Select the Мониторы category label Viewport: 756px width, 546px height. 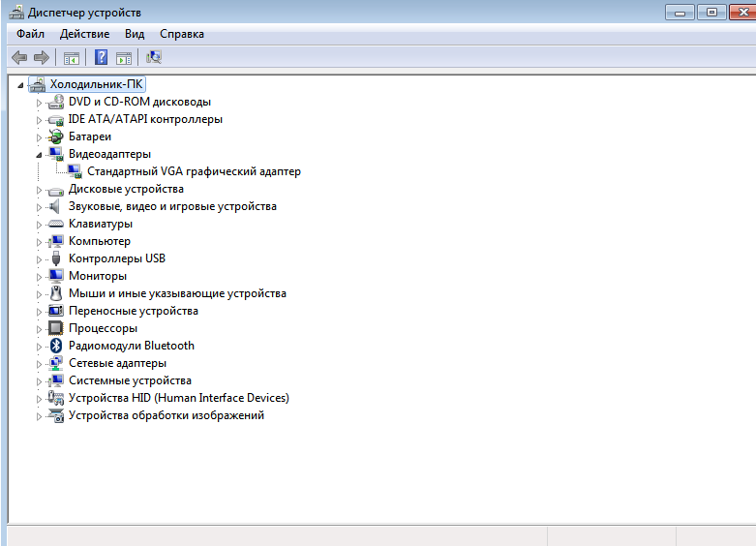[98, 276]
